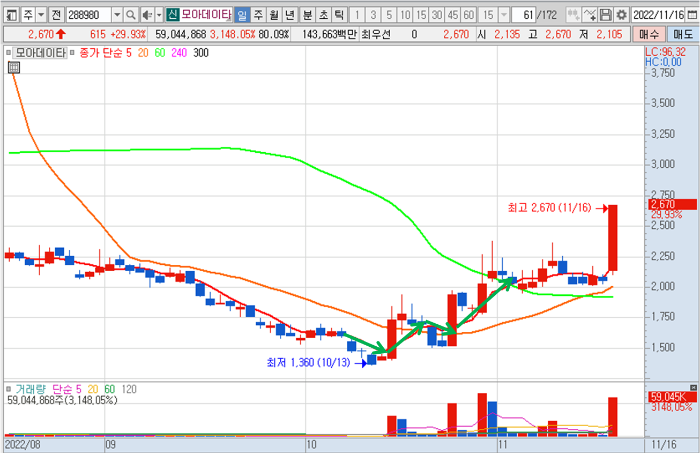Click the date field 2022/11/16
The image size is (700, 453).
(x=658, y=15)
